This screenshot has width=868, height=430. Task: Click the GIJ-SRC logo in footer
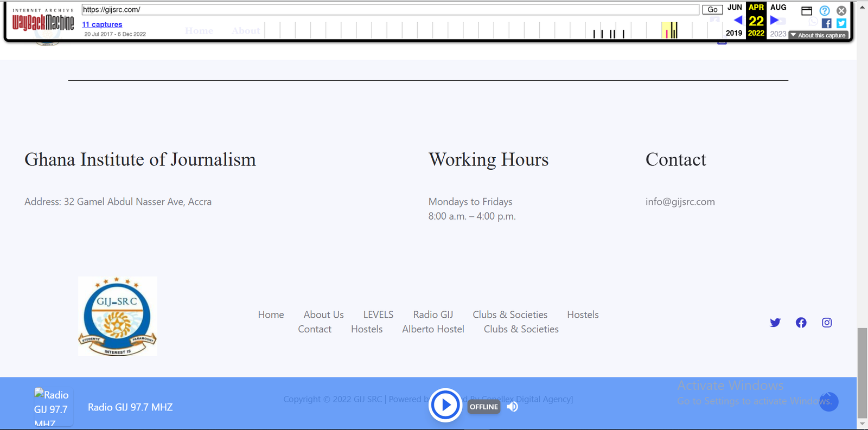point(118,316)
